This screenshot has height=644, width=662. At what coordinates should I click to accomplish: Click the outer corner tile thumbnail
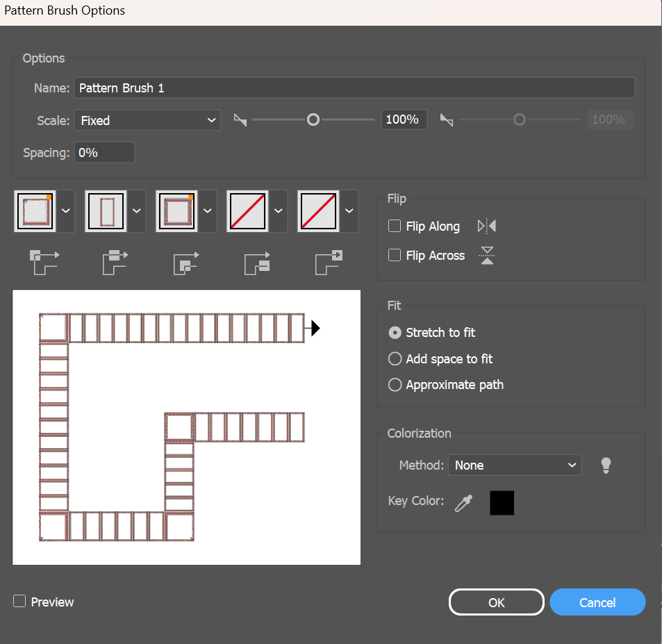click(x=35, y=210)
